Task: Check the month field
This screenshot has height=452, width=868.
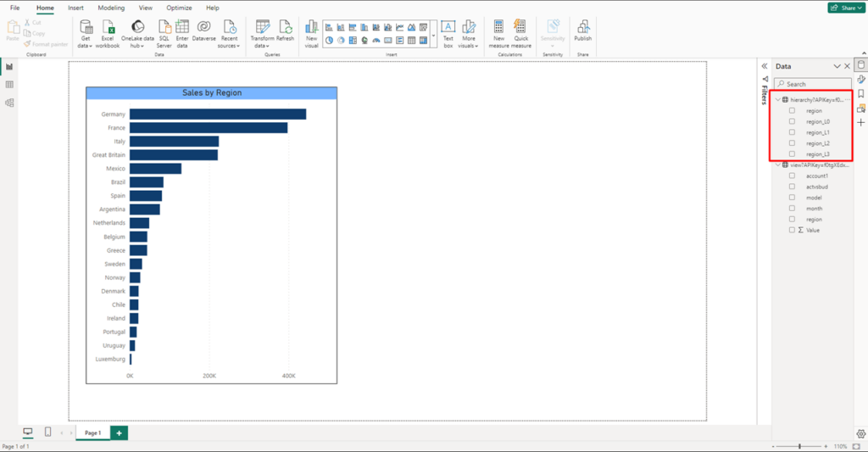Action: (x=793, y=209)
